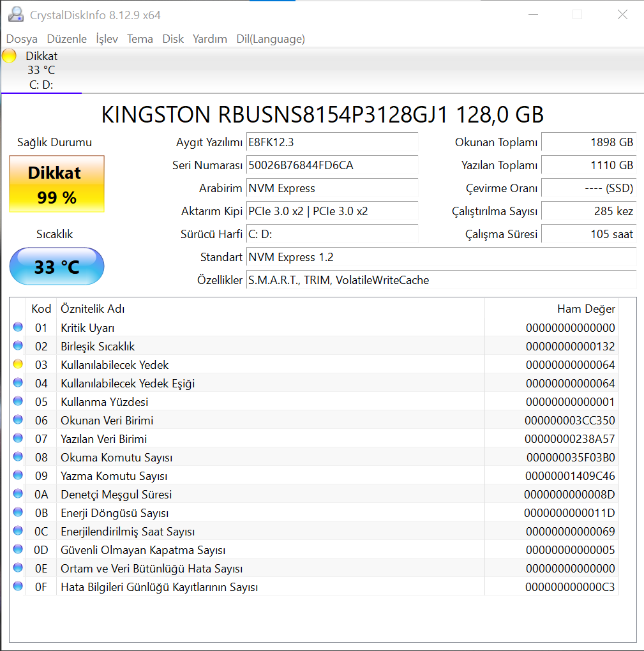This screenshot has height=651, width=644.
Task: Click the status dot for Kullanma Yüzdesi
Action: tap(18, 401)
